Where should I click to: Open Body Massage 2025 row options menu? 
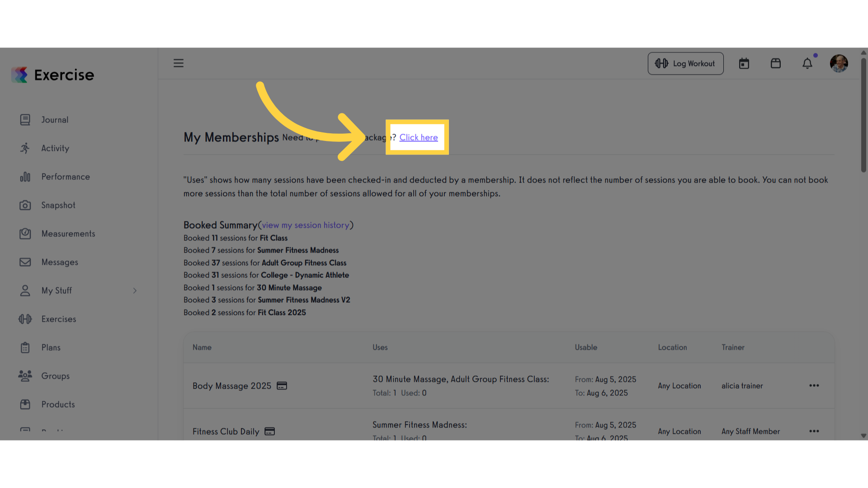pos(814,385)
